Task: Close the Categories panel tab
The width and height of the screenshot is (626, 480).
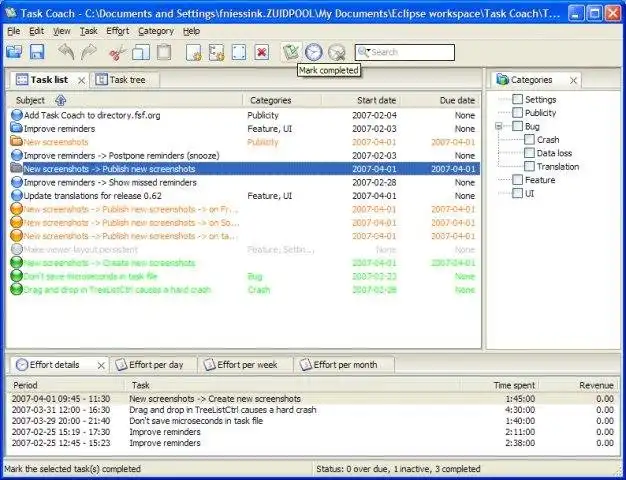Action: (x=574, y=80)
